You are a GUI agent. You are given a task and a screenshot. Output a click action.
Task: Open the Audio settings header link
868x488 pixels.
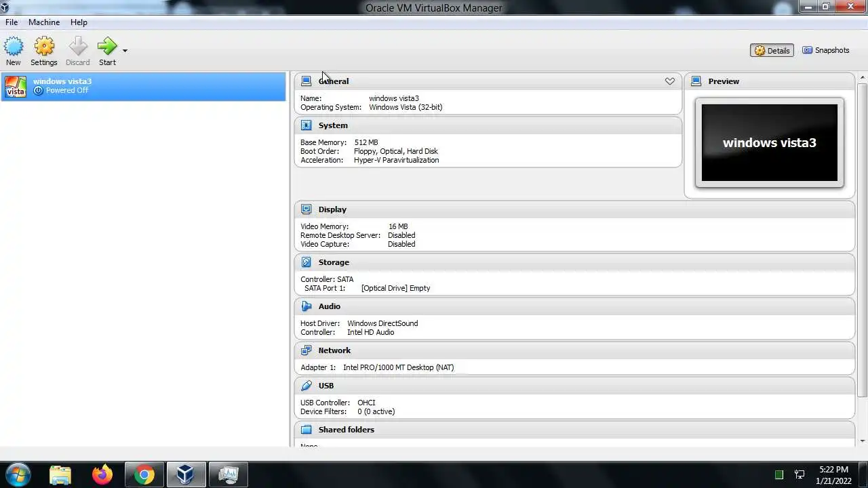coord(330,306)
